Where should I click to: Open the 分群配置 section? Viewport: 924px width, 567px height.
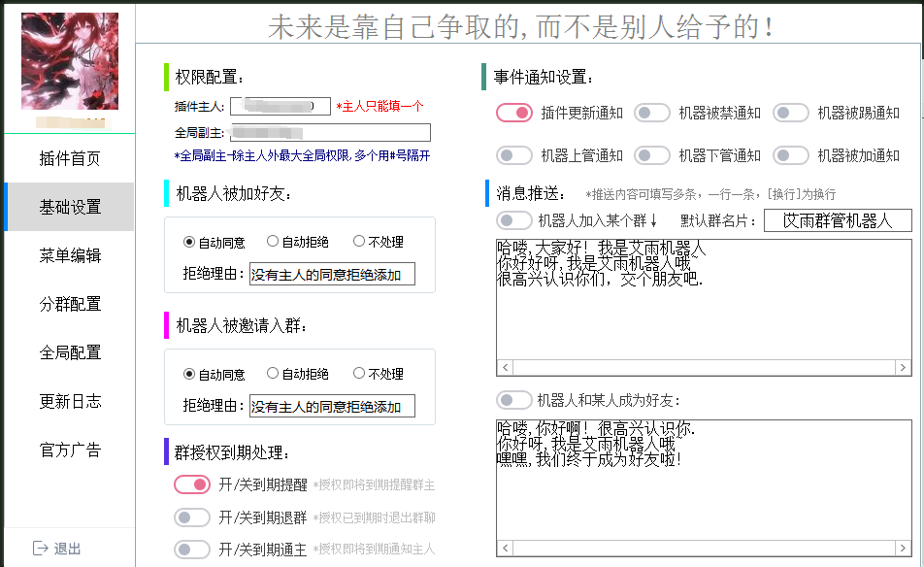click(68, 304)
